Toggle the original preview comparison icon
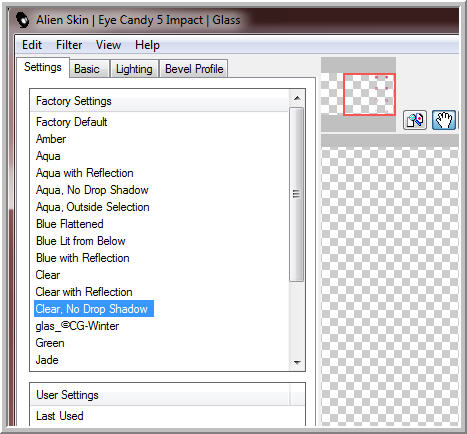467x434 pixels. [415, 120]
